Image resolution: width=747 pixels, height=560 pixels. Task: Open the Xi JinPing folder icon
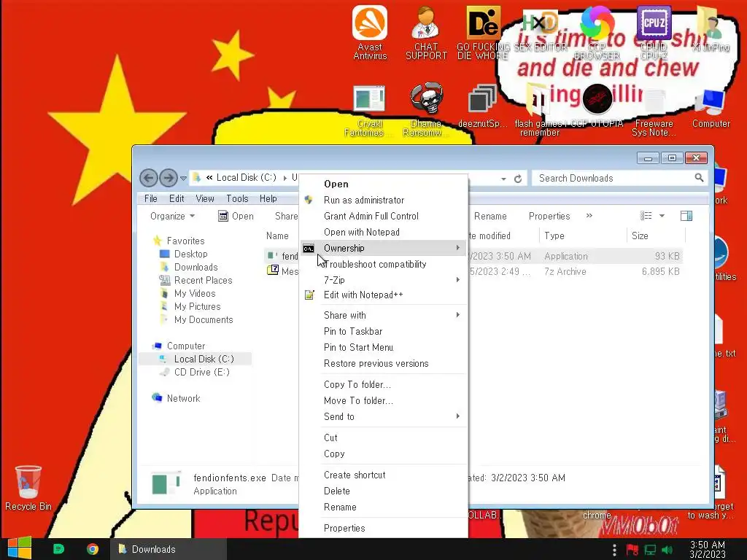click(x=711, y=28)
